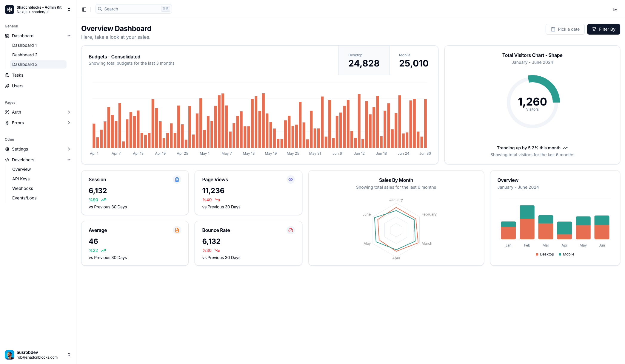Click the theme sun icon
The width and height of the screenshot is (625, 364).
coord(615,10)
